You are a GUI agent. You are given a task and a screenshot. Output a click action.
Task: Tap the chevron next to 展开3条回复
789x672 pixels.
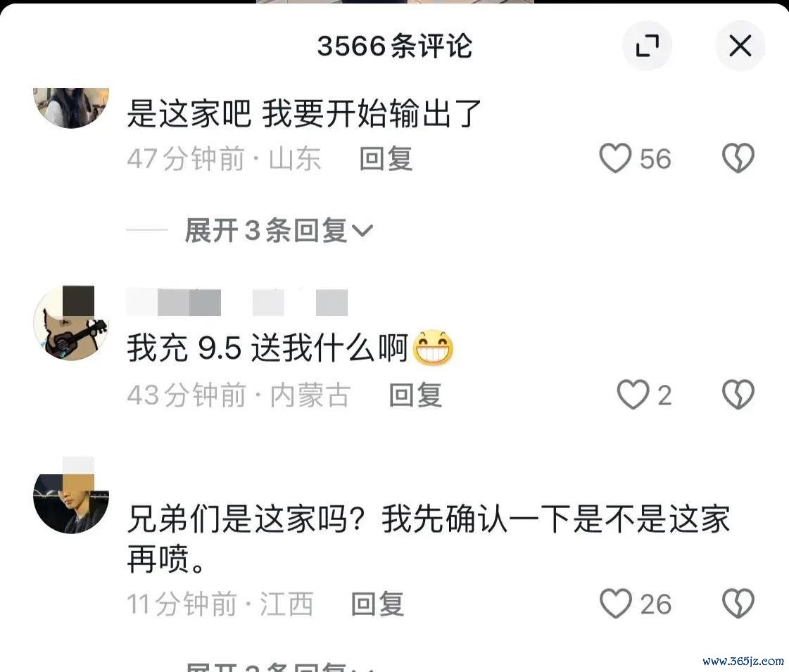click(x=362, y=230)
